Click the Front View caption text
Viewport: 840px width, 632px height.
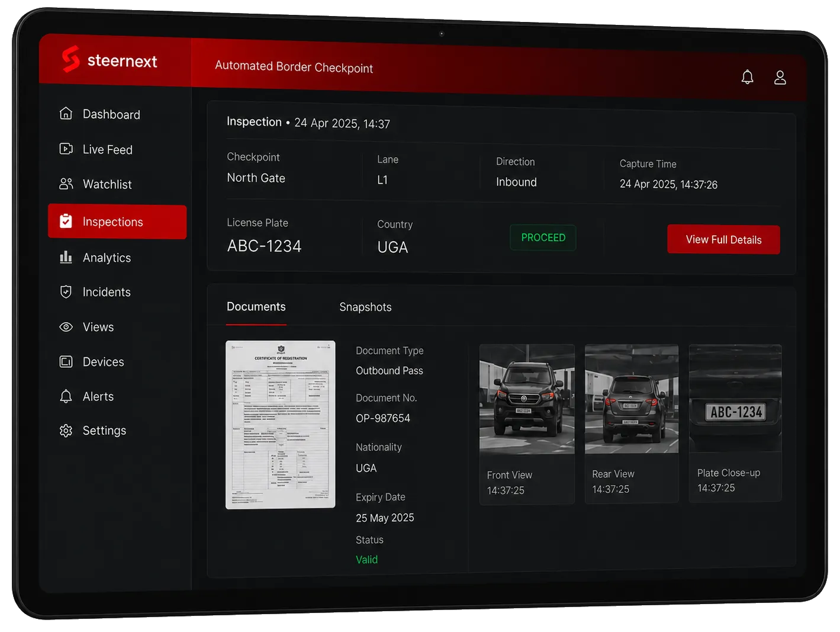coord(509,475)
